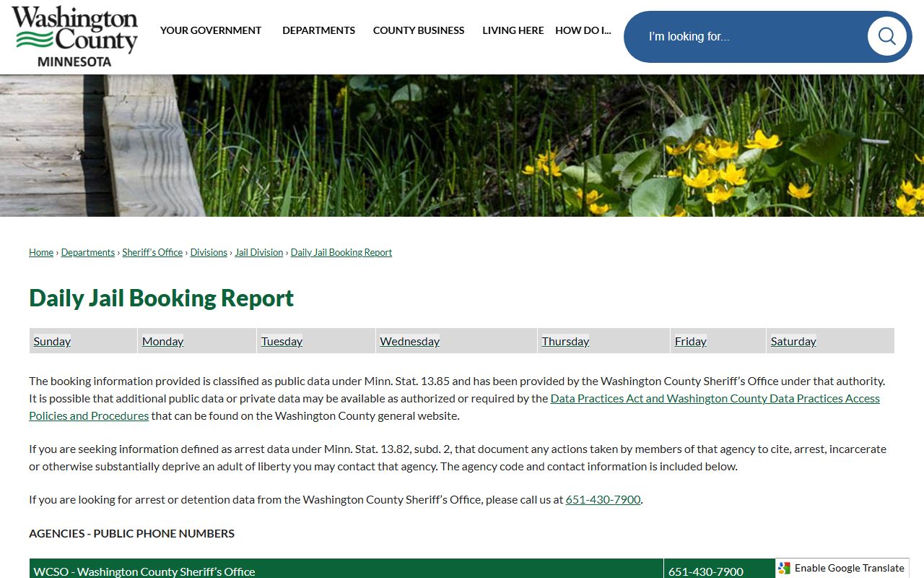Click the Agencies - Public Phone Numbers heading

(132, 533)
